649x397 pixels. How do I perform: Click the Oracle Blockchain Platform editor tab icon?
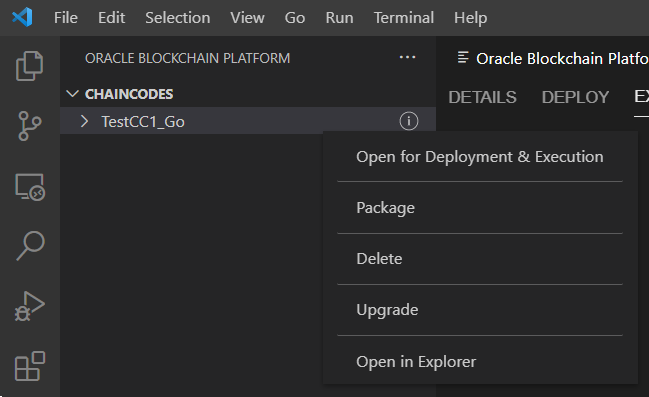point(463,58)
